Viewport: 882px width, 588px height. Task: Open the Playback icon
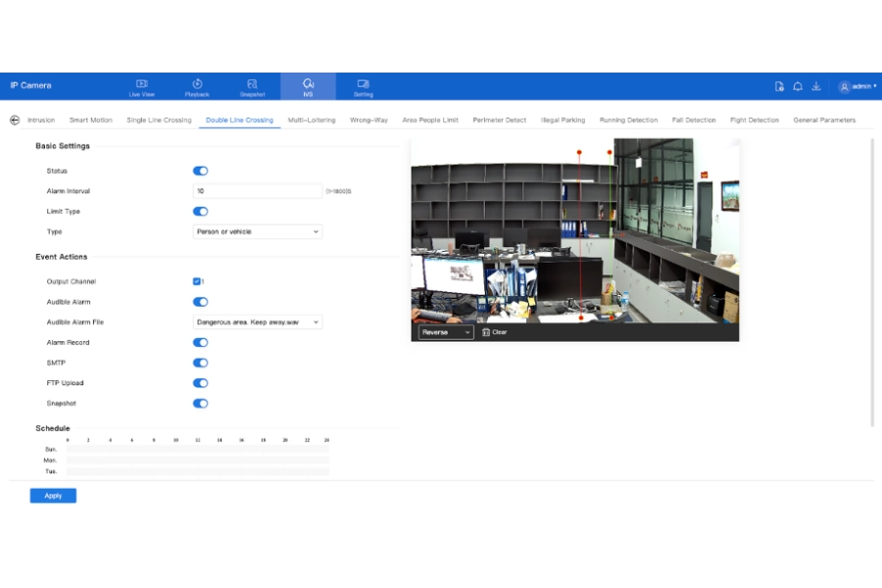pyautogui.click(x=197, y=84)
